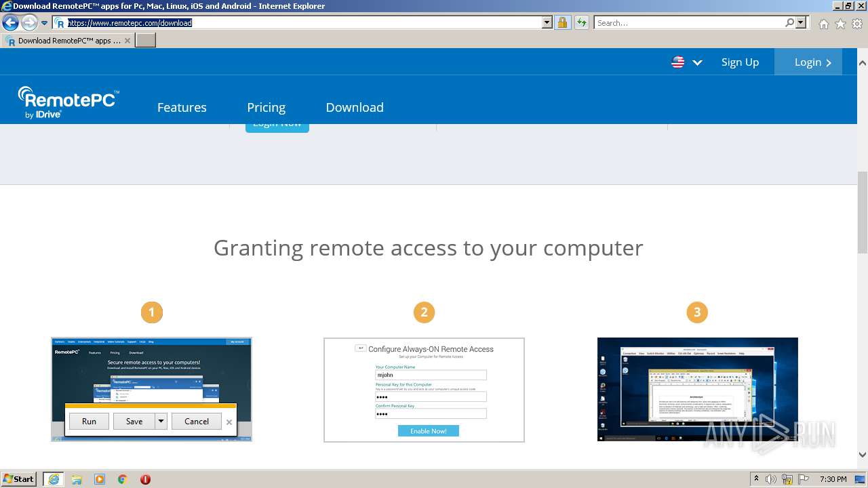Click the Refresh page icon

[x=581, y=22]
